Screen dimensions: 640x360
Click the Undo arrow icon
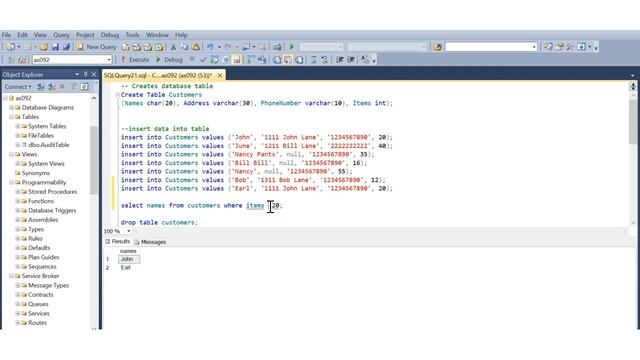point(210,47)
